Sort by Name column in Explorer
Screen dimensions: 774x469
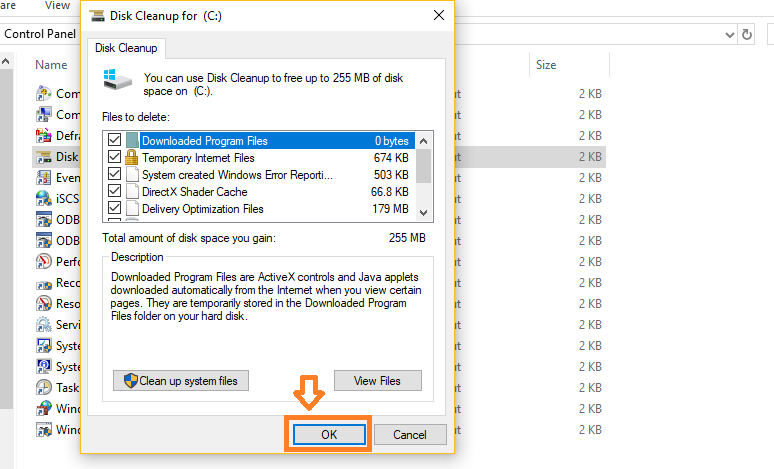click(51, 65)
